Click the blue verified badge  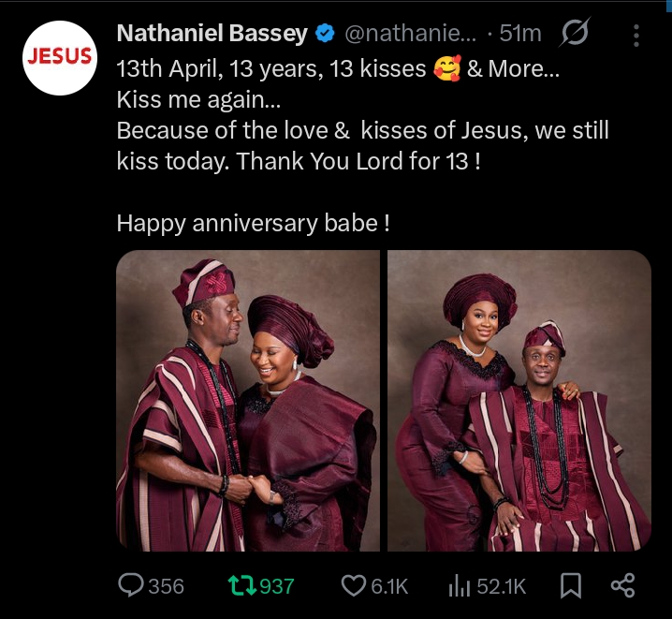click(x=325, y=35)
